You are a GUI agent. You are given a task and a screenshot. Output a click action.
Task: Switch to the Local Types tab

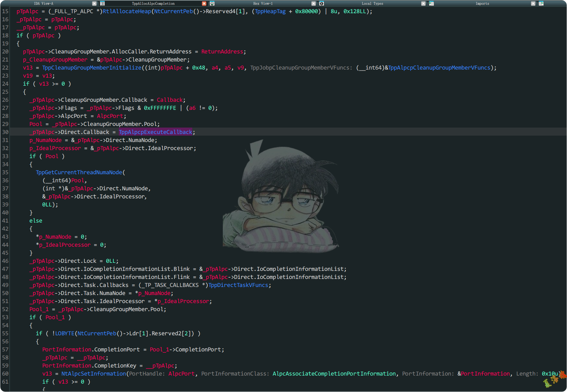(372, 4)
